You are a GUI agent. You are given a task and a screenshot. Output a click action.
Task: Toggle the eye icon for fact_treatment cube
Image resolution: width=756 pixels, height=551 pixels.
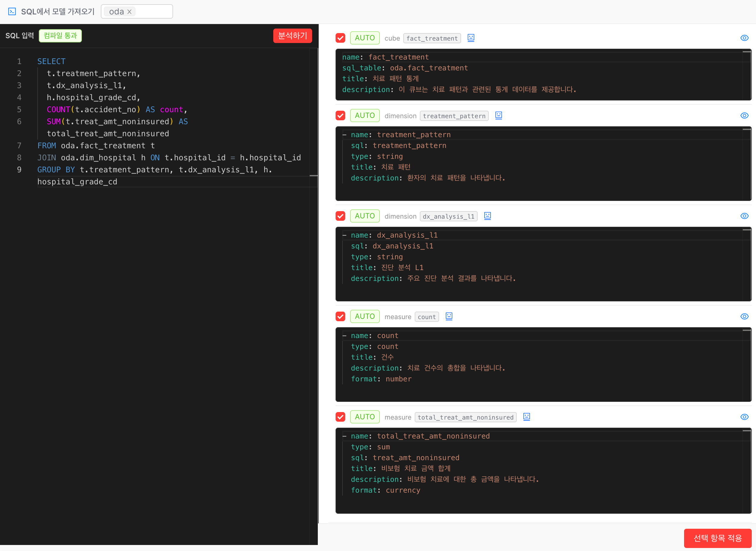(744, 38)
